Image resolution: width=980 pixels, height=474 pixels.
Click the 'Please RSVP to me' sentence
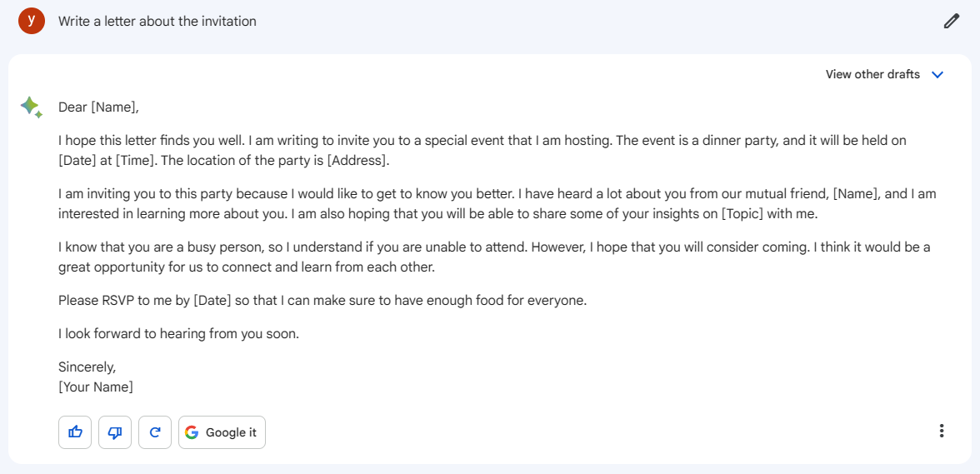pos(323,301)
